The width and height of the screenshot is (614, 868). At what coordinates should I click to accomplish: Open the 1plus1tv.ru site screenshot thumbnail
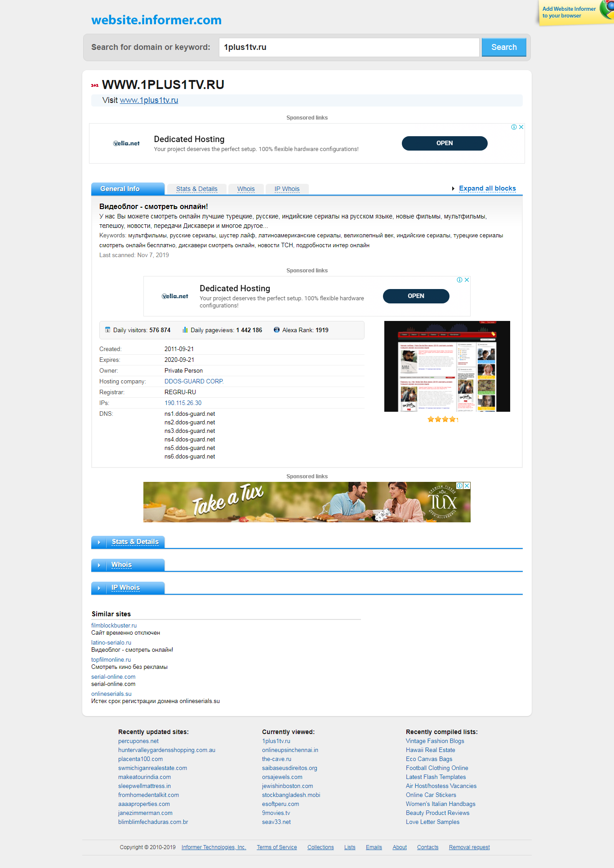click(x=447, y=366)
